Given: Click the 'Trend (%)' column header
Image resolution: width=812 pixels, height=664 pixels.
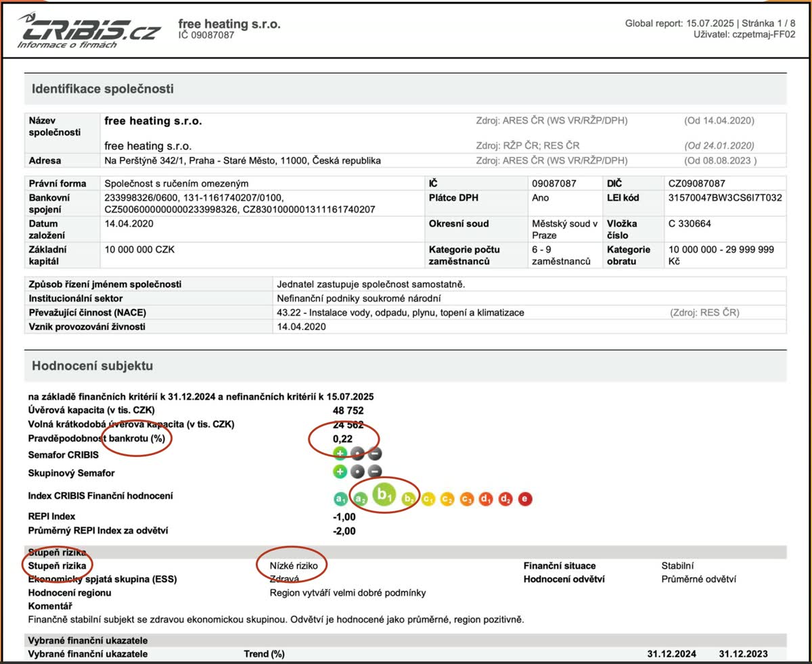Looking at the screenshot, I should 264,654.
